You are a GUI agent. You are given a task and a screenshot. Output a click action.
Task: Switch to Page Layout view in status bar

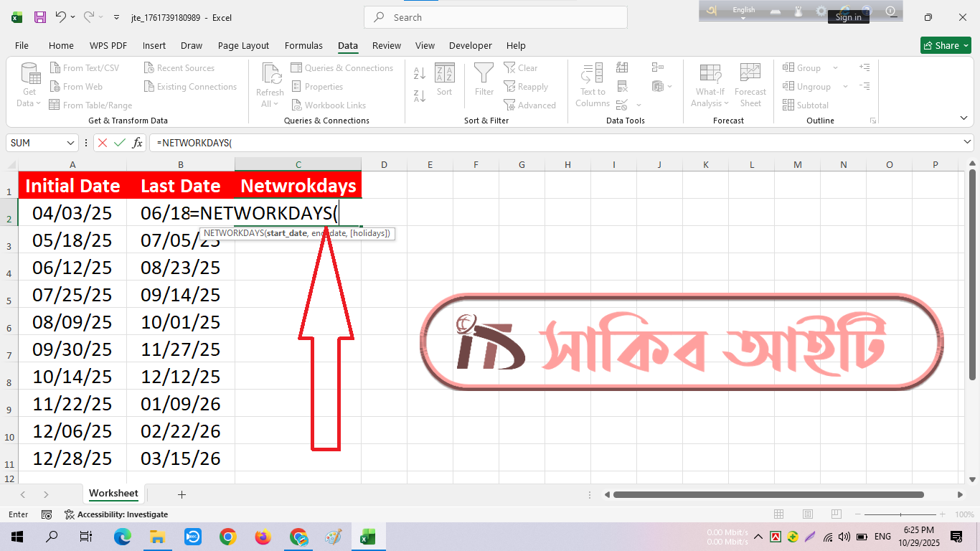click(x=807, y=514)
